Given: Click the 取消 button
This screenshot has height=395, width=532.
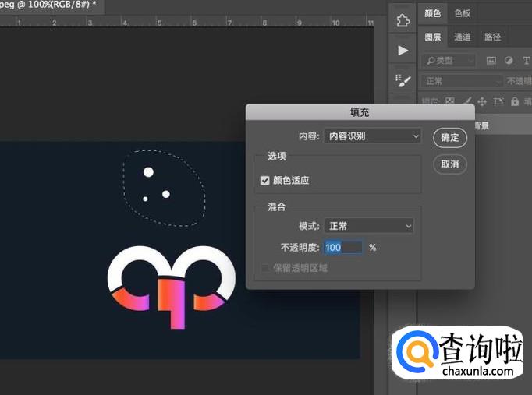Looking at the screenshot, I should (450, 164).
